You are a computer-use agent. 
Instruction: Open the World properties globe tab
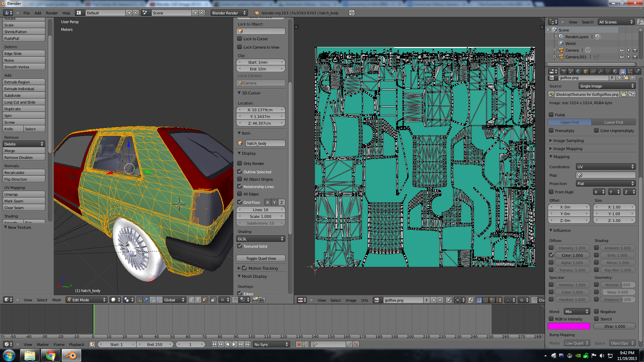pyautogui.click(x=578, y=71)
